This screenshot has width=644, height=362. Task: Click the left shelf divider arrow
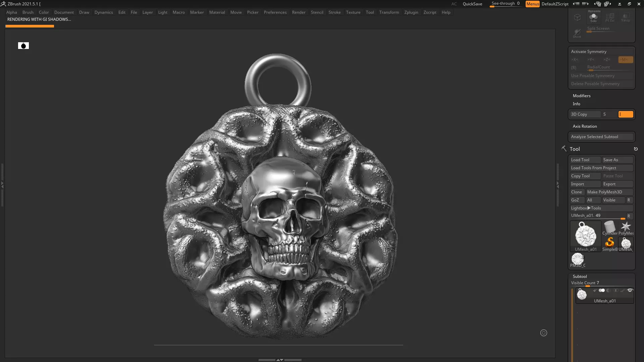pyautogui.click(x=2, y=185)
